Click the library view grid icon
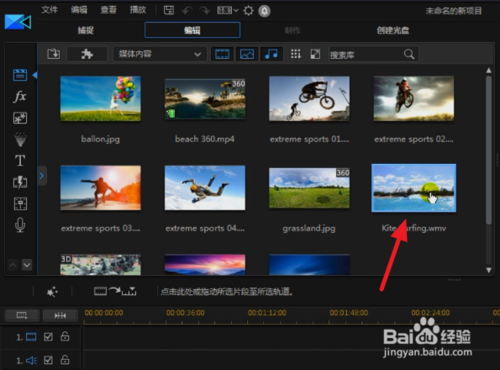 pos(296,54)
